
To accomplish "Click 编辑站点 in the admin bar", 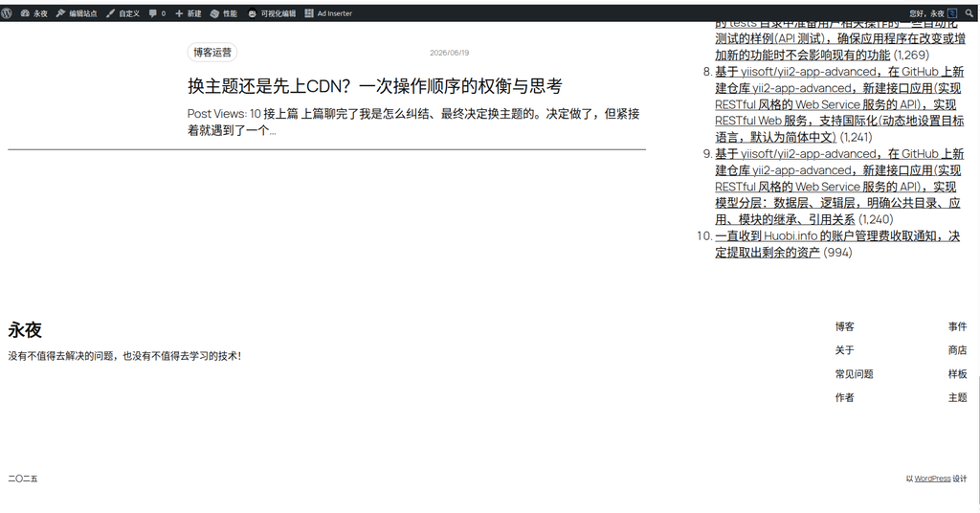I will pyautogui.click(x=77, y=13).
